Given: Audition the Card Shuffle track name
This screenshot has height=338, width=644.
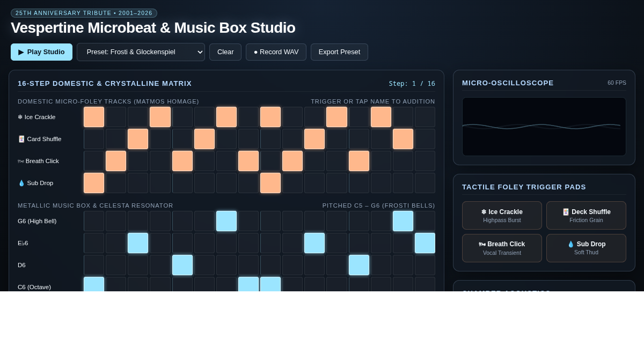Looking at the screenshot, I should click(x=40, y=139).
